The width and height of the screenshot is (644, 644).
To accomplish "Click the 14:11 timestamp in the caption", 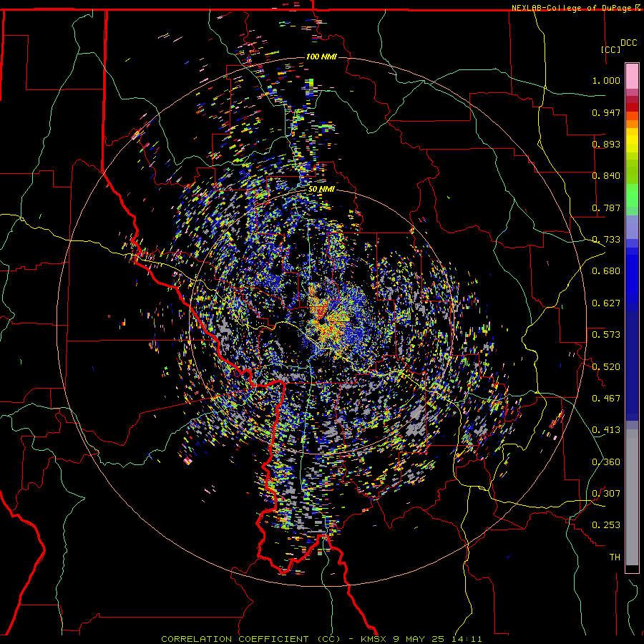I will [469, 639].
